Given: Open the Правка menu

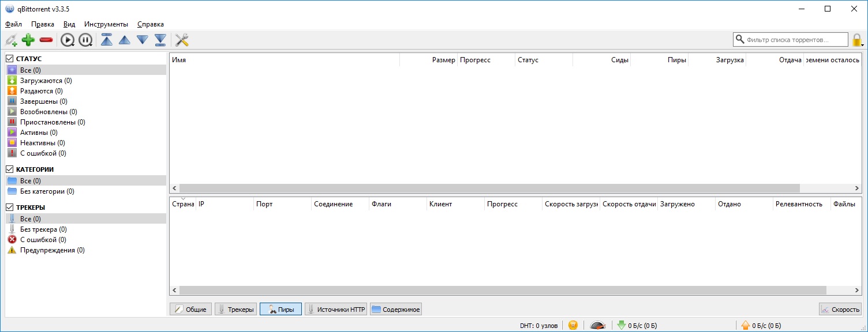Looking at the screenshot, I should 43,24.
